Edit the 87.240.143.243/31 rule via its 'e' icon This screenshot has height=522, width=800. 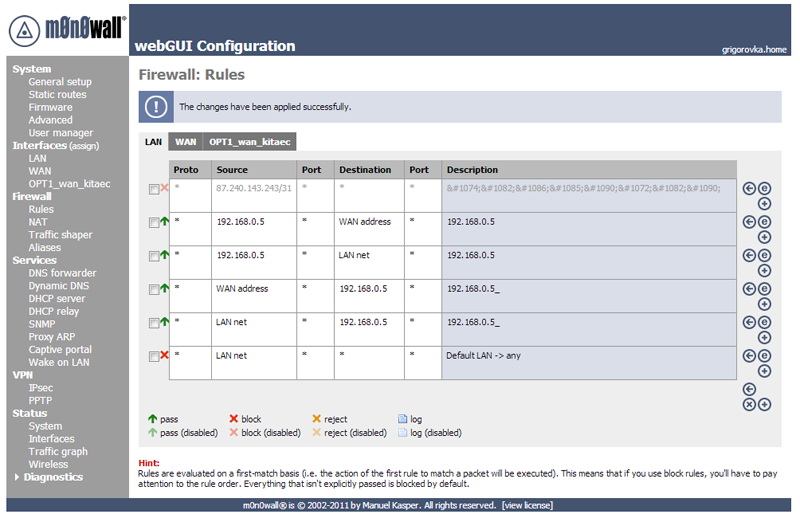(x=764, y=188)
